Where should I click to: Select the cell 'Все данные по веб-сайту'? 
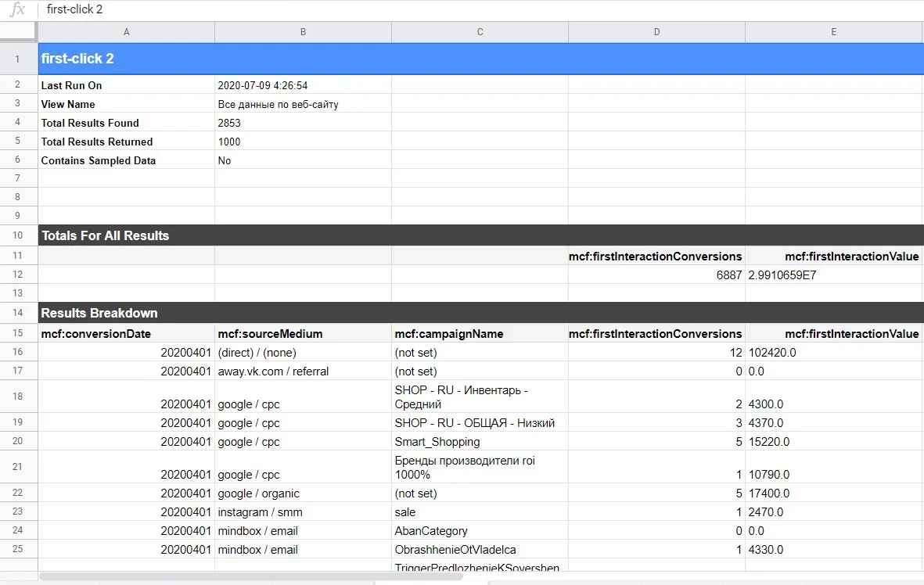coord(303,104)
